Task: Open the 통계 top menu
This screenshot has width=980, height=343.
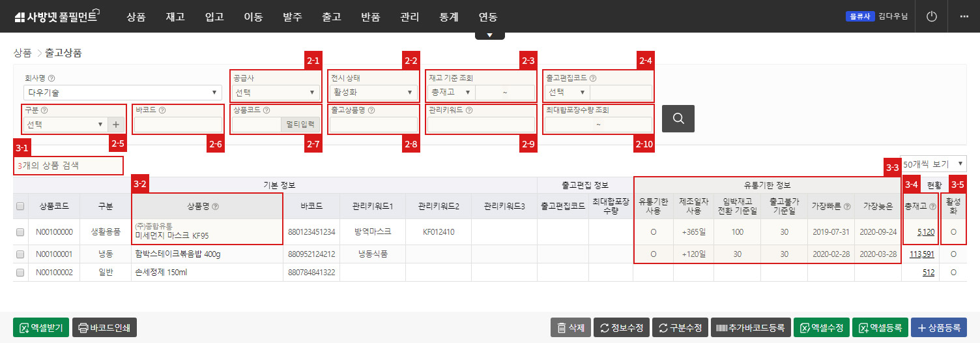Action: point(449,17)
